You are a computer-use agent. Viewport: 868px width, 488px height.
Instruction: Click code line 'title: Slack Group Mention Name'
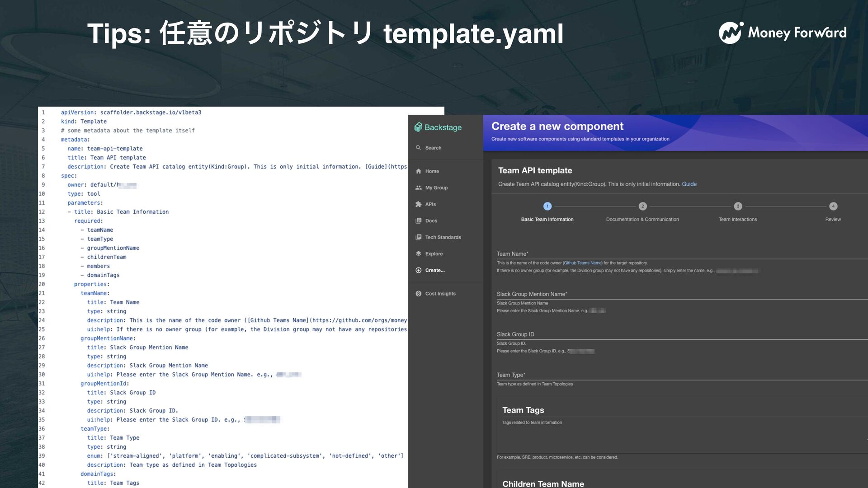[x=138, y=347]
